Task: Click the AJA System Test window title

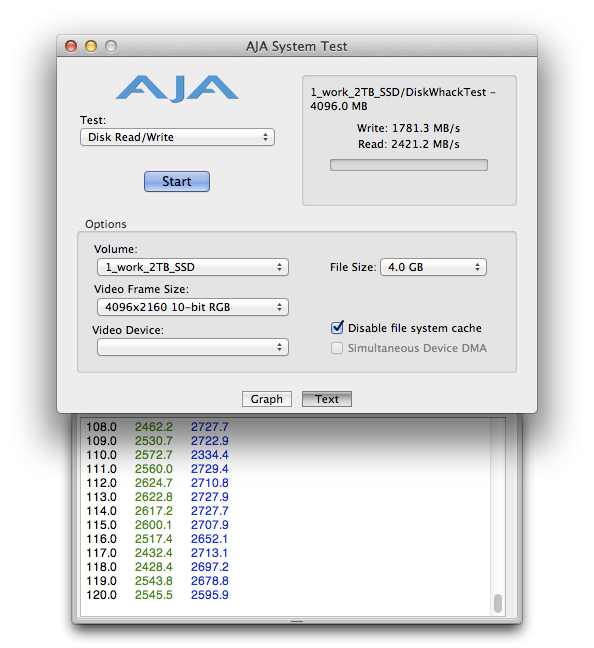Action: point(296,46)
